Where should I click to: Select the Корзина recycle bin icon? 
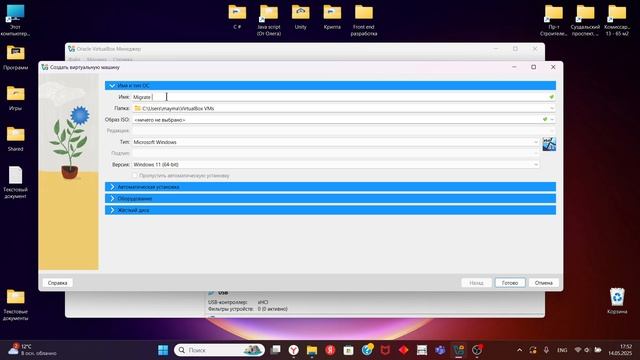[617, 301]
